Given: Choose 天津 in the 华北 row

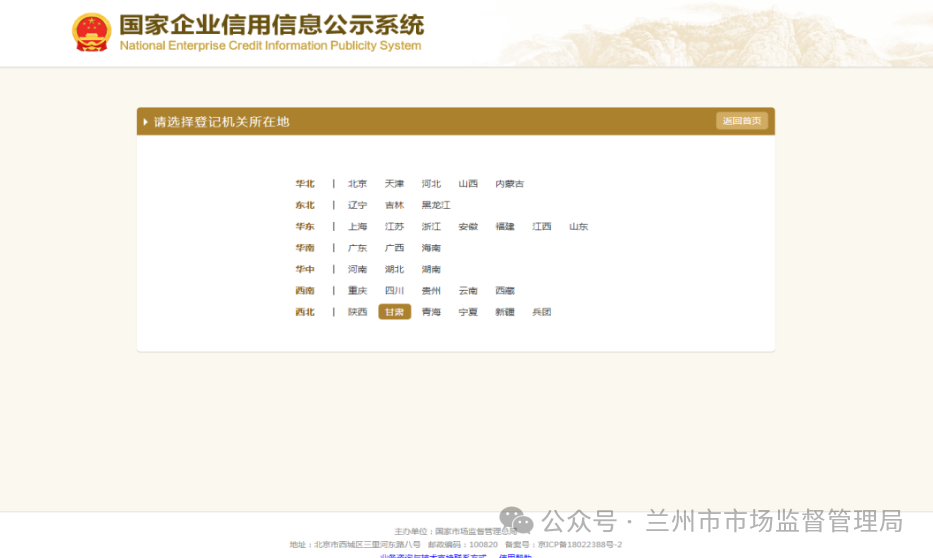Looking at the screenshot, I should (394, 184).
